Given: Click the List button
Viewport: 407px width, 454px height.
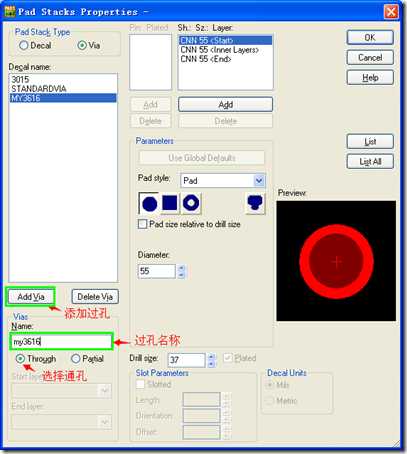Looking at the screenshot, I should point(370,142).
